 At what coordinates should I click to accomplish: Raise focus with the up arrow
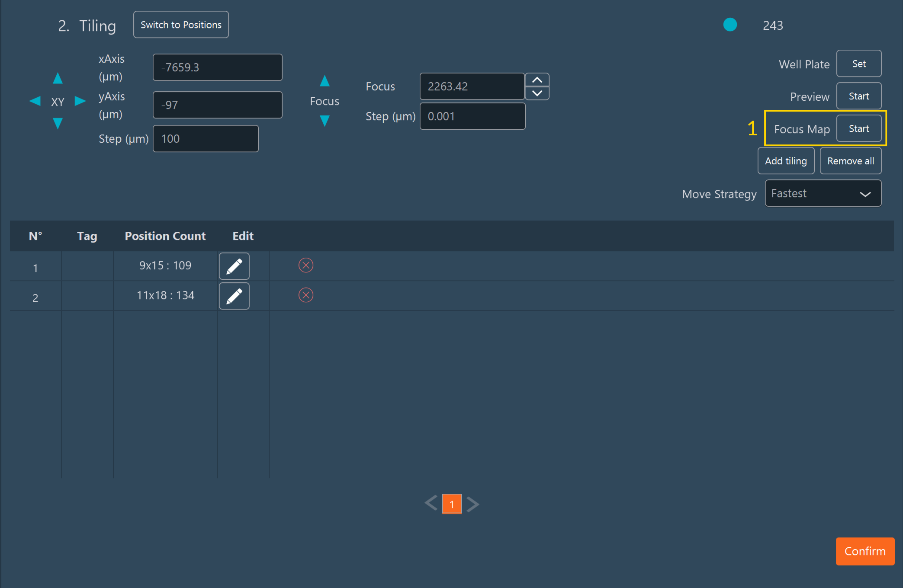325,81
